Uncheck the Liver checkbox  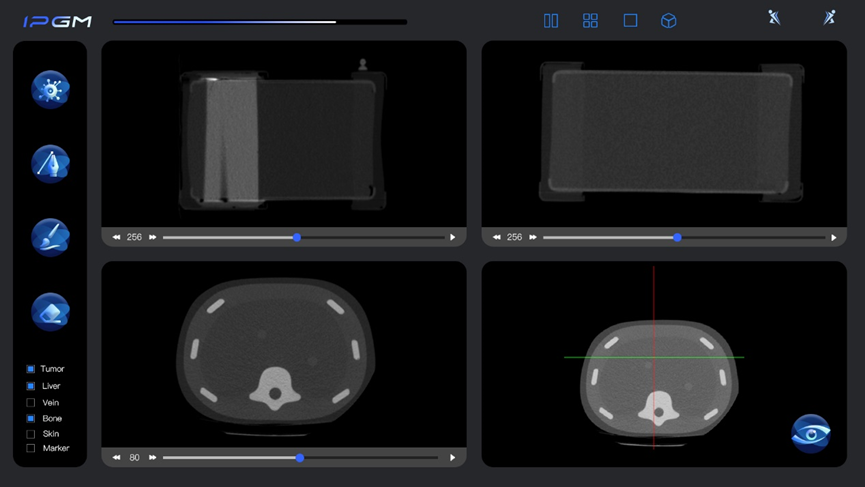click(x=31, y=386)
